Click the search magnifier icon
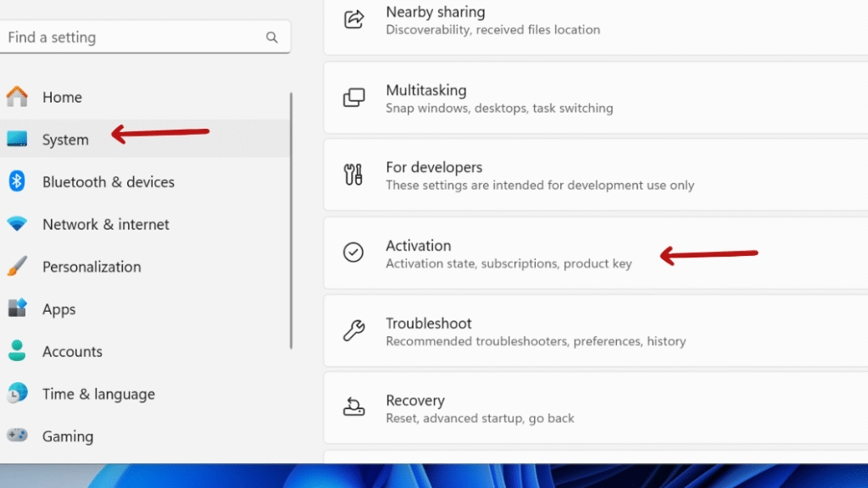Viewport: 868px width, 488px height. 271,37
